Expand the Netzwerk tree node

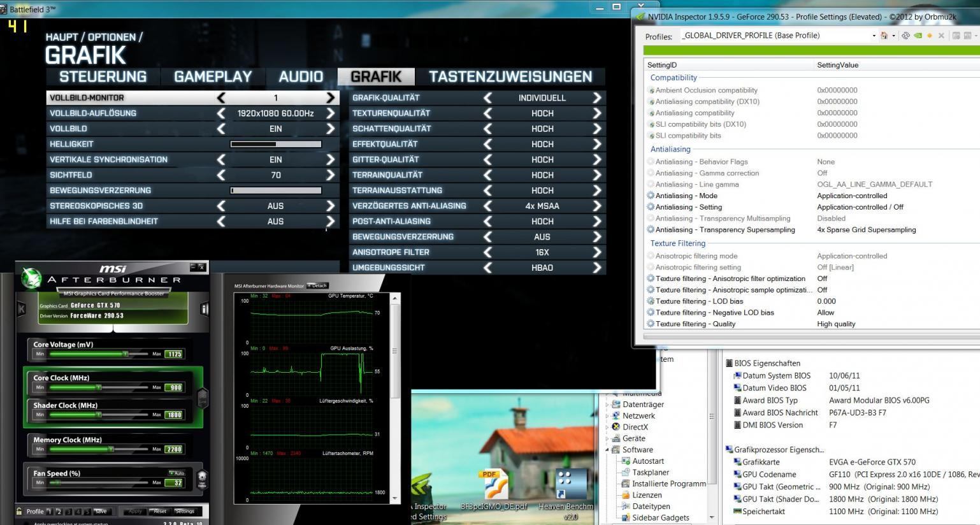pos(607,415)
